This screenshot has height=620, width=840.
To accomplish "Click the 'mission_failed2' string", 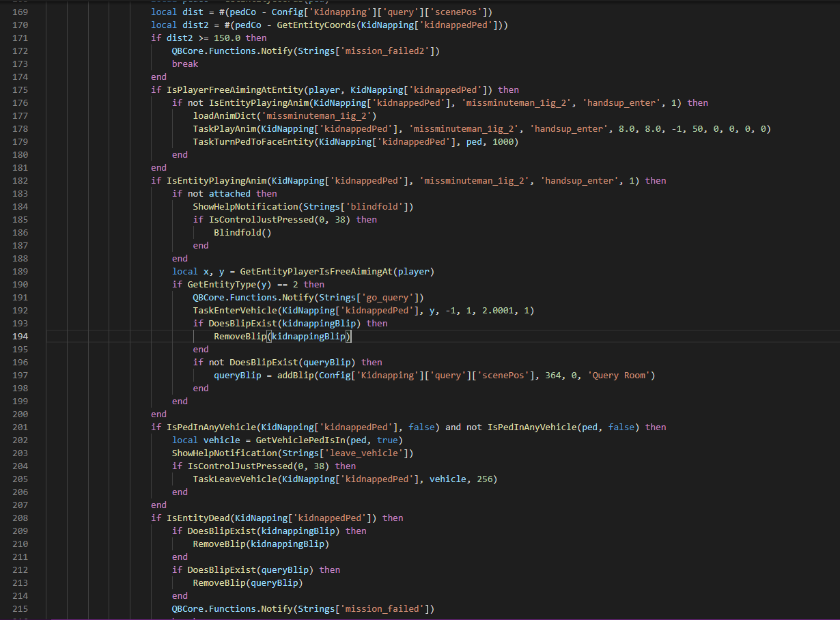I will (x=389, y=51).
